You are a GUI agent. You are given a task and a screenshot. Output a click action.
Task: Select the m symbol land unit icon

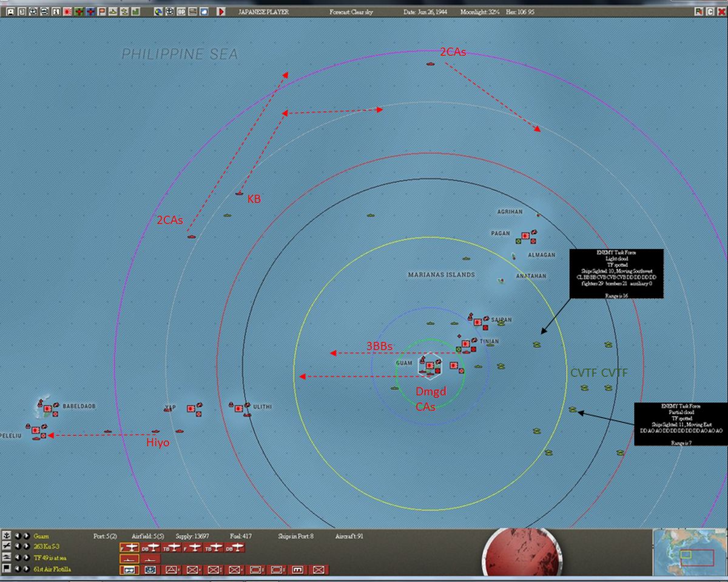297,569
